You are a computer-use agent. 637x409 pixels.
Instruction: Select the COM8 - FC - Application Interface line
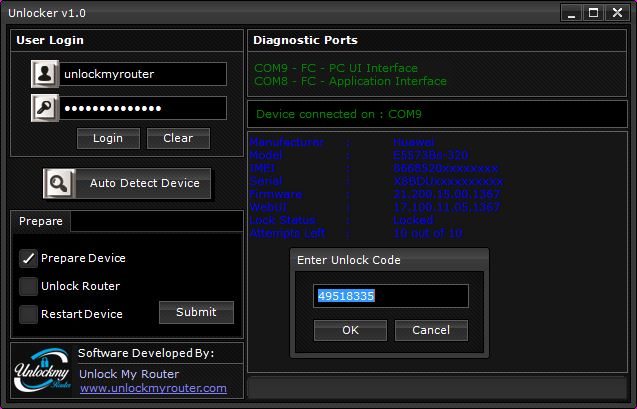(350, 81)
